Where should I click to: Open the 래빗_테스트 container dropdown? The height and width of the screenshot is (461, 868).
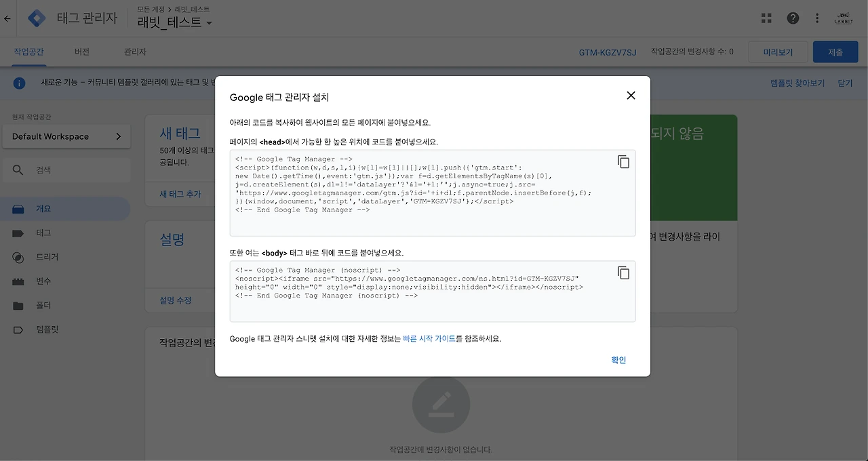175,22
